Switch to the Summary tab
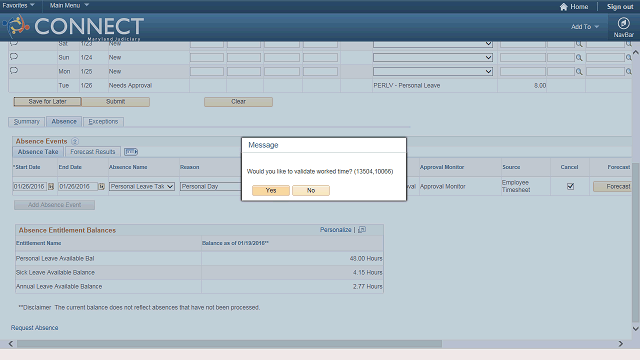 (x=27, y=122)
